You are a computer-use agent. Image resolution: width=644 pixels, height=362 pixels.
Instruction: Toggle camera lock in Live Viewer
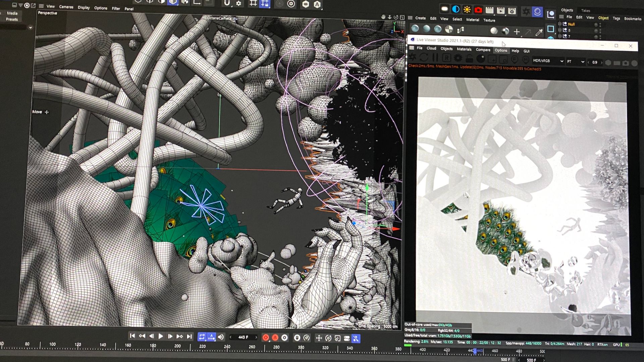469,59
